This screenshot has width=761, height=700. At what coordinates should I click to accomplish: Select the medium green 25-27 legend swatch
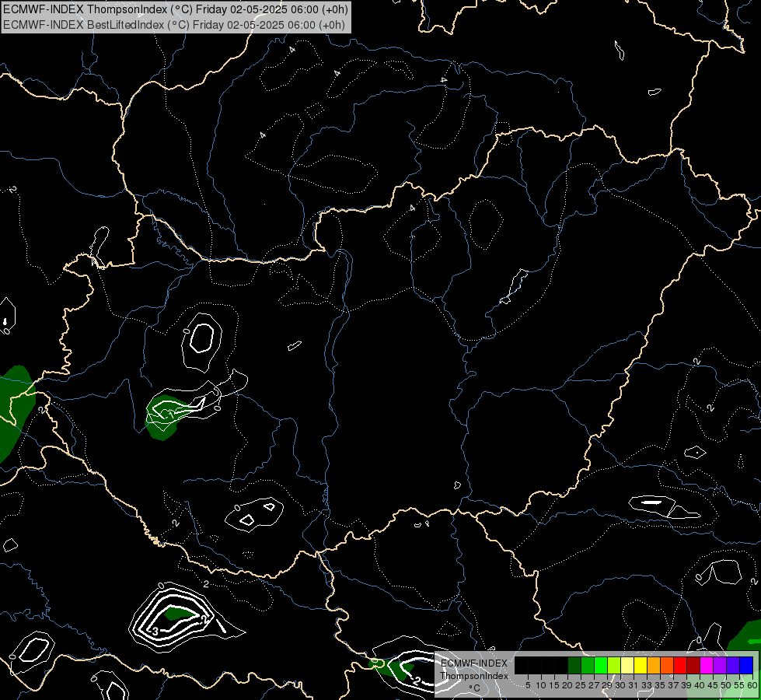(x=588, y=665)
